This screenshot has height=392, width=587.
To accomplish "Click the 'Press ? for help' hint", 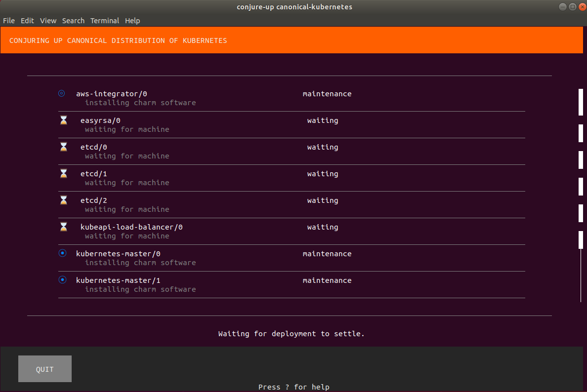I will (294, 387).
